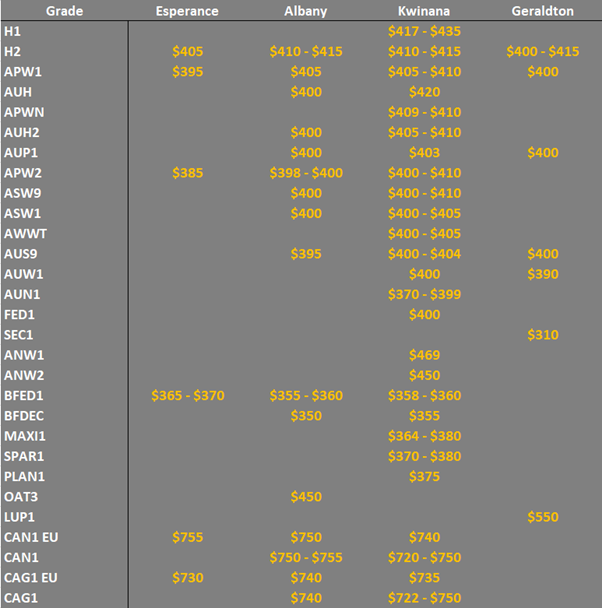Select the ANW2 grade label

point(24,375)
